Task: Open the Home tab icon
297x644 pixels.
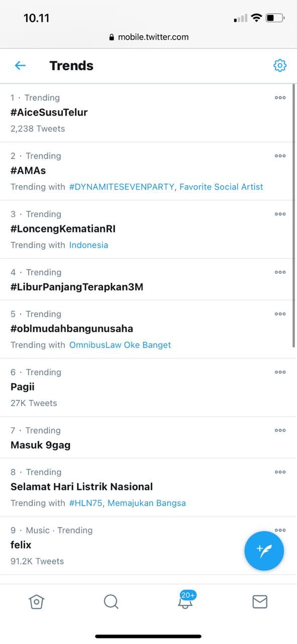Action: pyautogui.click(x=37, y=601)
